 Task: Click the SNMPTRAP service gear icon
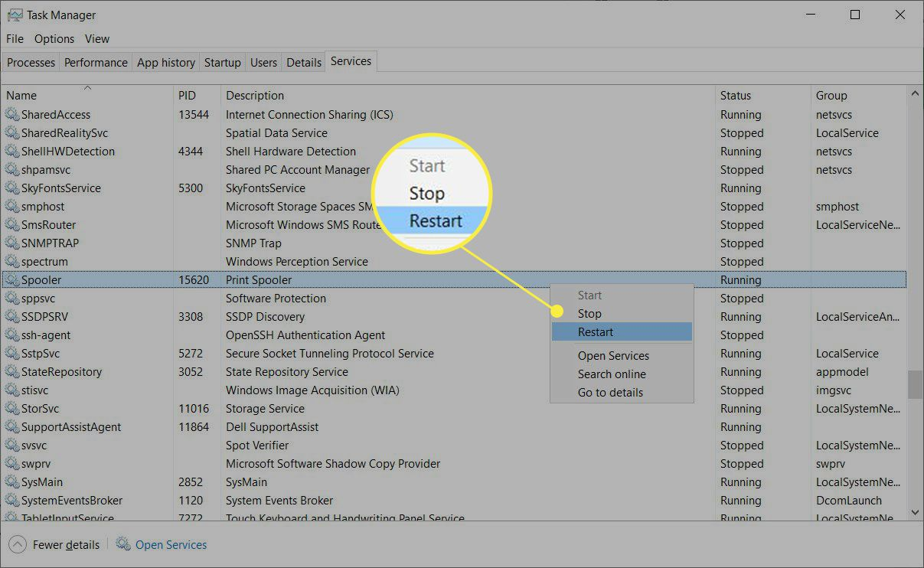[11, 243]
